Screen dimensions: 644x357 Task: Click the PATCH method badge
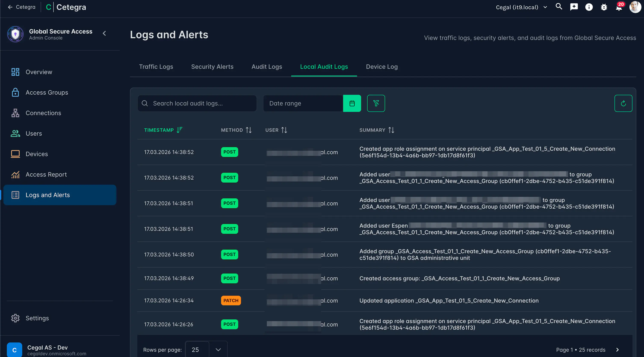[230, 301]
